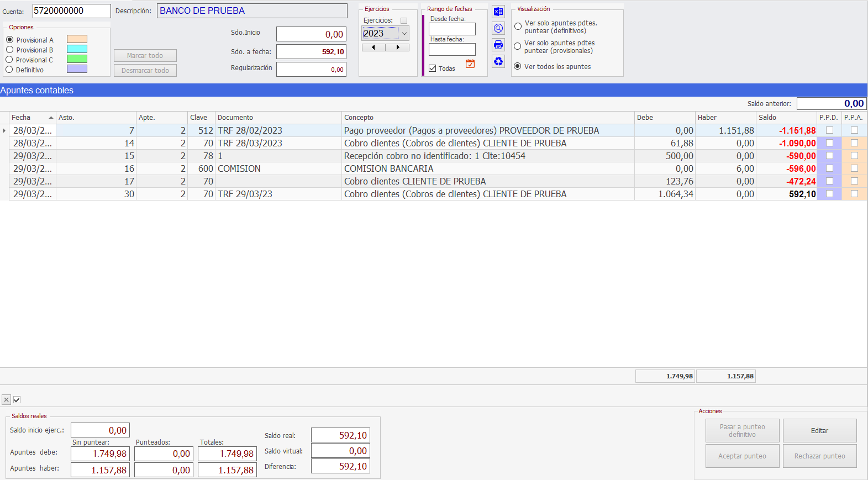Tick the P.P.D. checkbox for COMISION BANCARIA row

(829, 168)
